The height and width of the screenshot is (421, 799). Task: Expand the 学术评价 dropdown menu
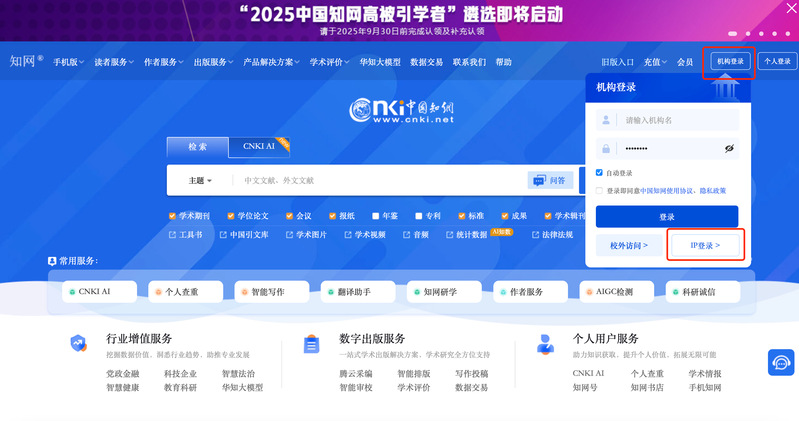[330, 62]
